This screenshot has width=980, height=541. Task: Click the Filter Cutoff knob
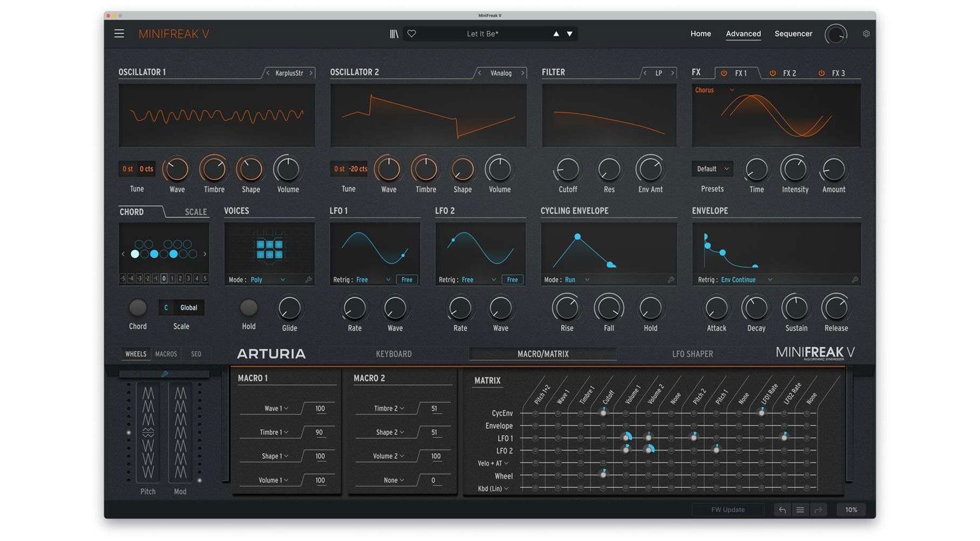[568, 170]
